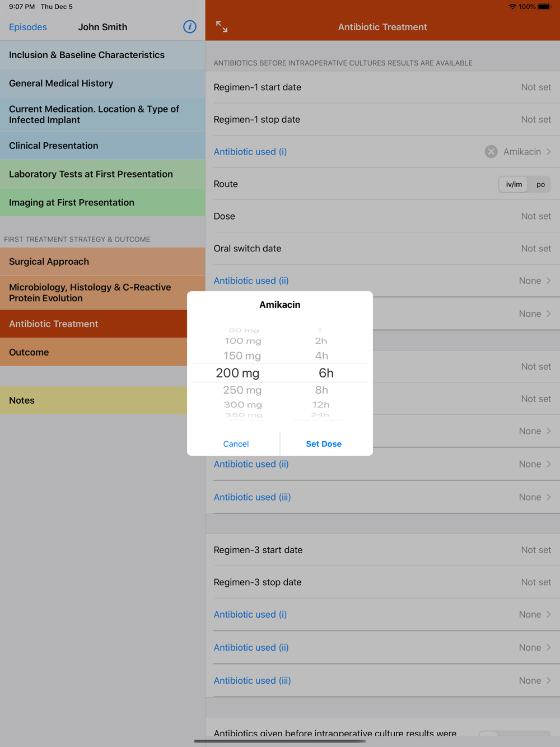Pick 8h in interval picker
Screen dimensions: 560x747
point(321,390)
